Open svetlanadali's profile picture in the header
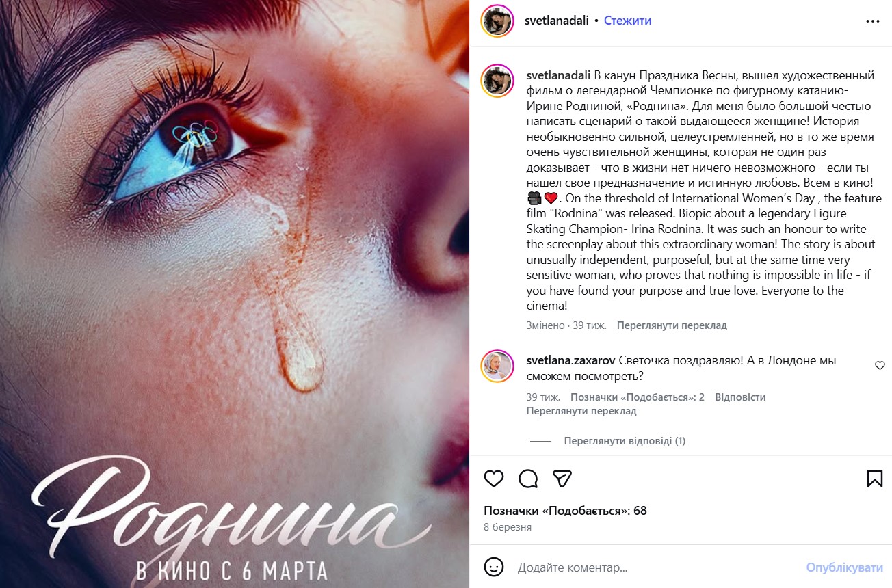 coord(497,21)
